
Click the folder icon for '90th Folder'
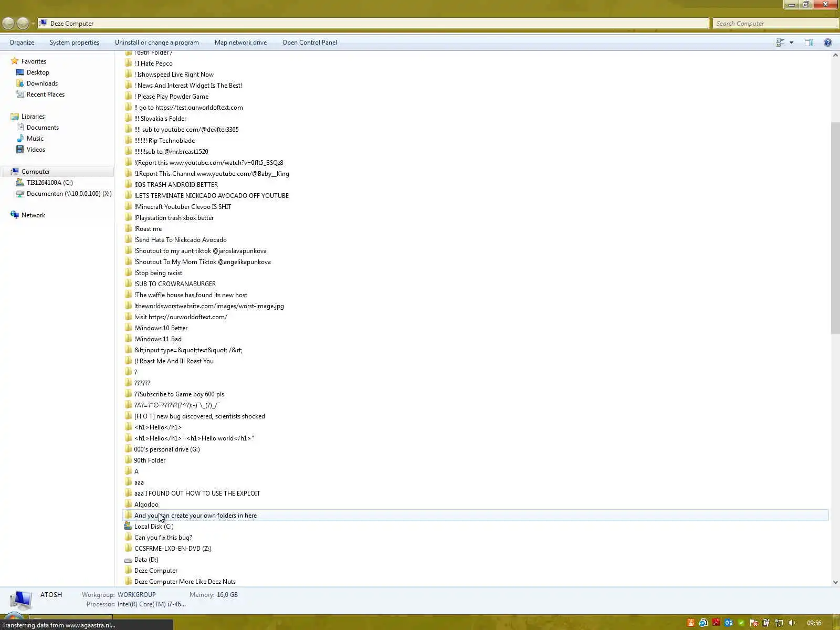click(128, 460)
